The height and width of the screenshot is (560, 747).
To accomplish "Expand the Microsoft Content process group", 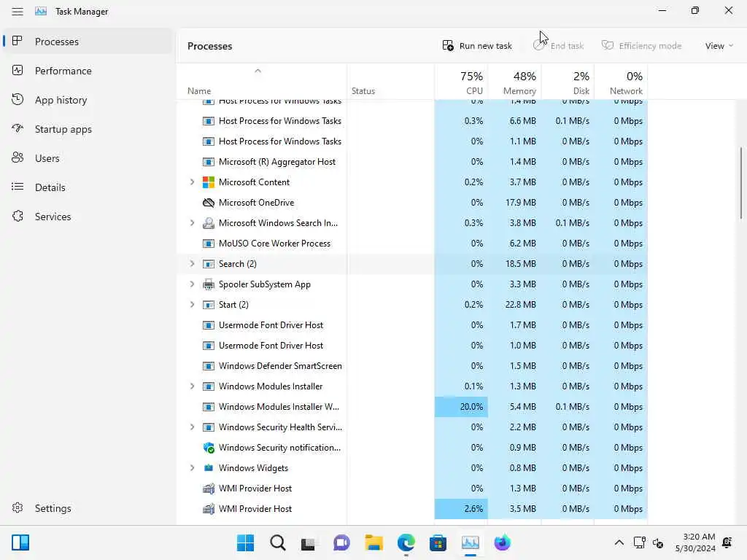I will [192, 182].
